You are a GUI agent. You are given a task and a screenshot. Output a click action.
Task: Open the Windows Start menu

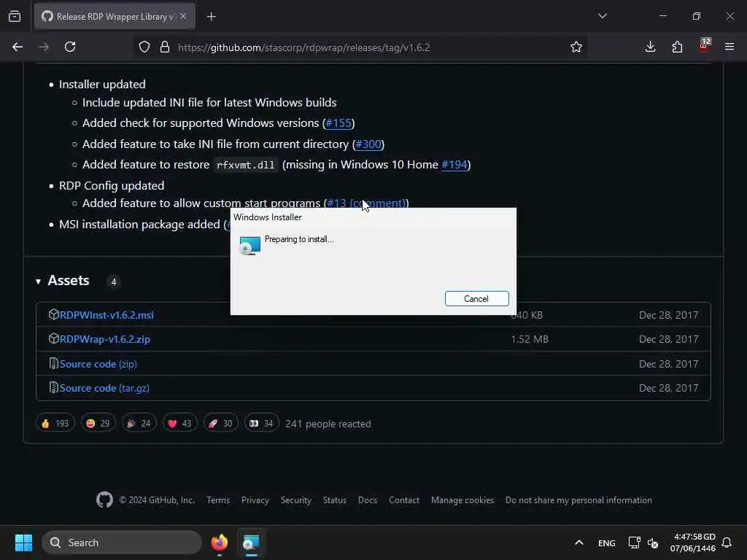23,542
